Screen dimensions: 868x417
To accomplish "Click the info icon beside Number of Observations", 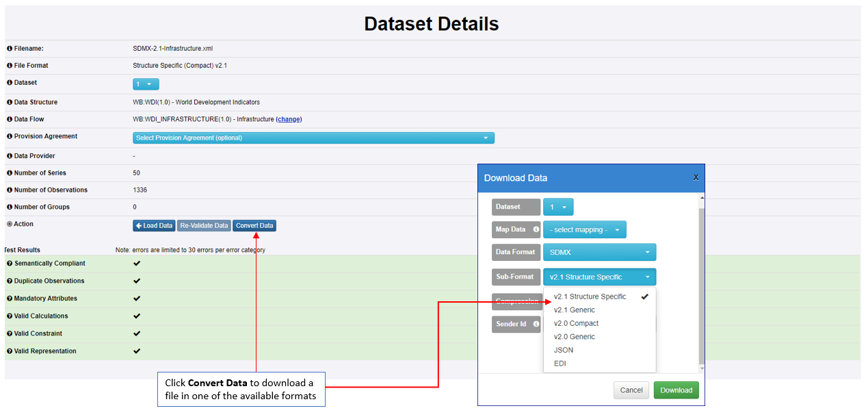I will [x=10, y=190].
